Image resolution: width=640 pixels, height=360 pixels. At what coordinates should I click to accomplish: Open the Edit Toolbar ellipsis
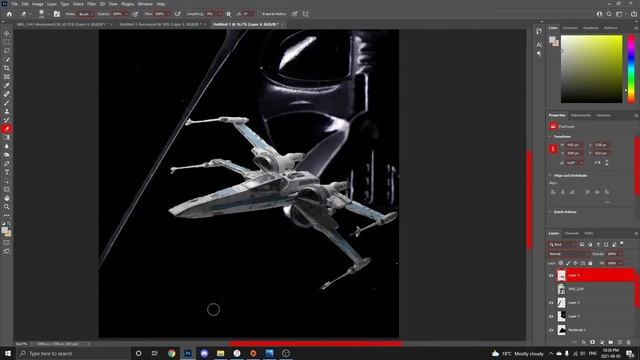click(7, 215)
